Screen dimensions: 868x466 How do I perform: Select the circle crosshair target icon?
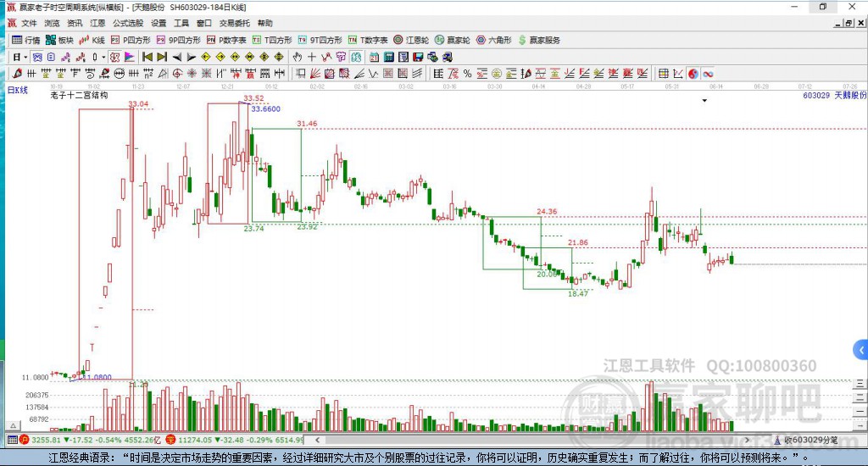point(177,74)
